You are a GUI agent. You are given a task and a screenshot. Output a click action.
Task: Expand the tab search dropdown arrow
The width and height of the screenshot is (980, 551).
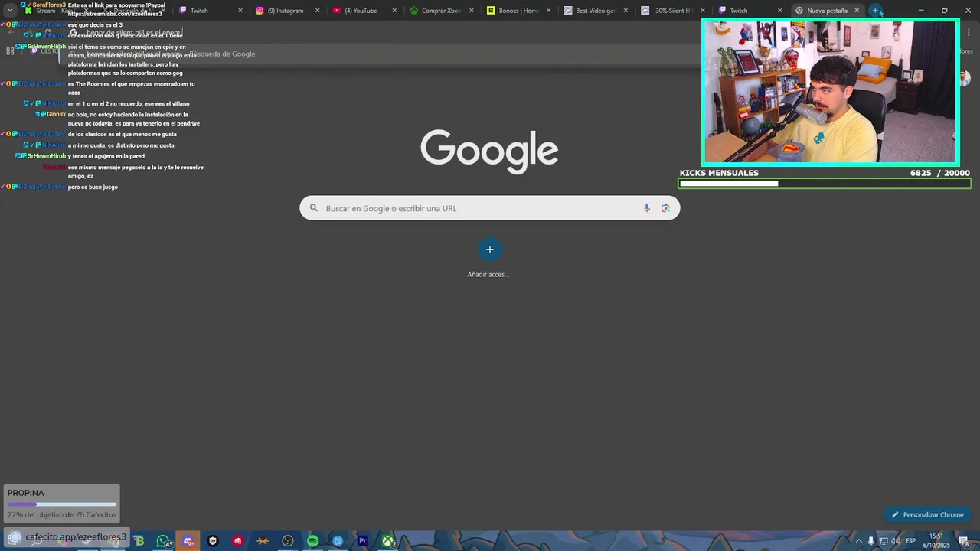(10, 11)
